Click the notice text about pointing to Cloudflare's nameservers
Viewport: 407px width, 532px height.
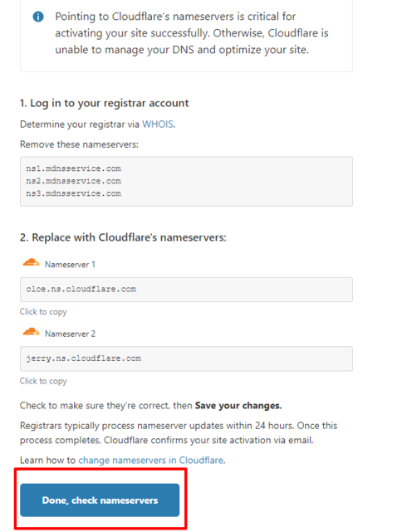pos(192,33)
